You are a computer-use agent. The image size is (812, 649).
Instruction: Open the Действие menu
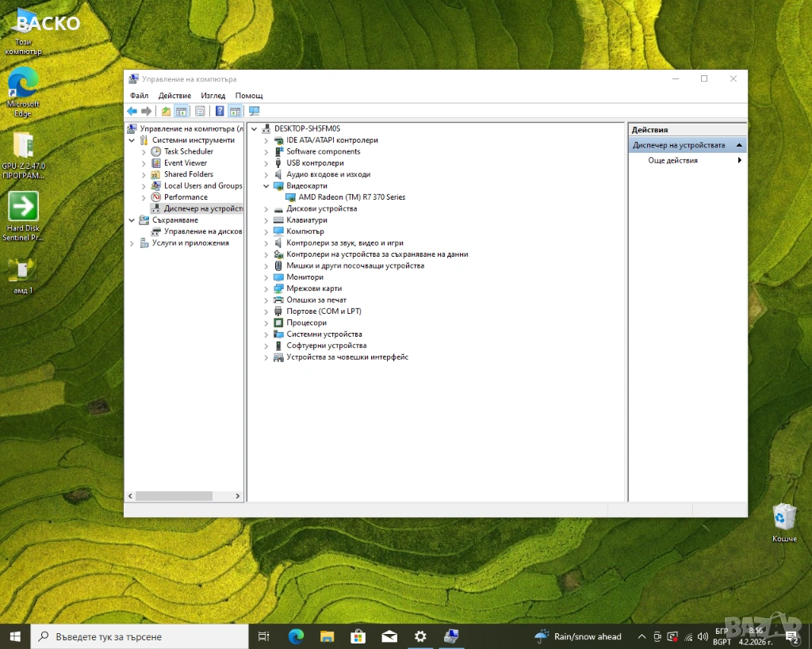click(x=174, y=96)
